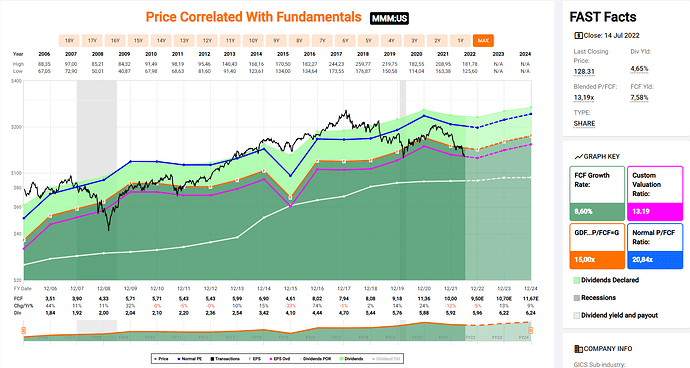Image resolution: width=690 pixels, height=368 pixels.
Task: Click the Dividends Declared key item
Action: 606,280
